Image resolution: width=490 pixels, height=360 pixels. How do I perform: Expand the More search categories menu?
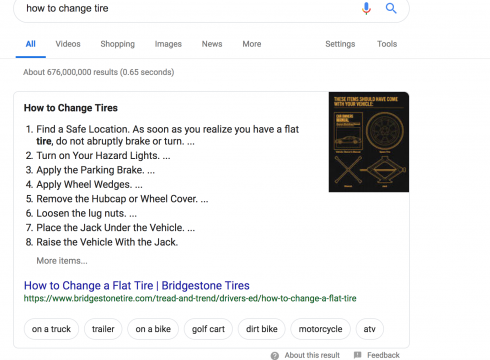click(252, 44)
